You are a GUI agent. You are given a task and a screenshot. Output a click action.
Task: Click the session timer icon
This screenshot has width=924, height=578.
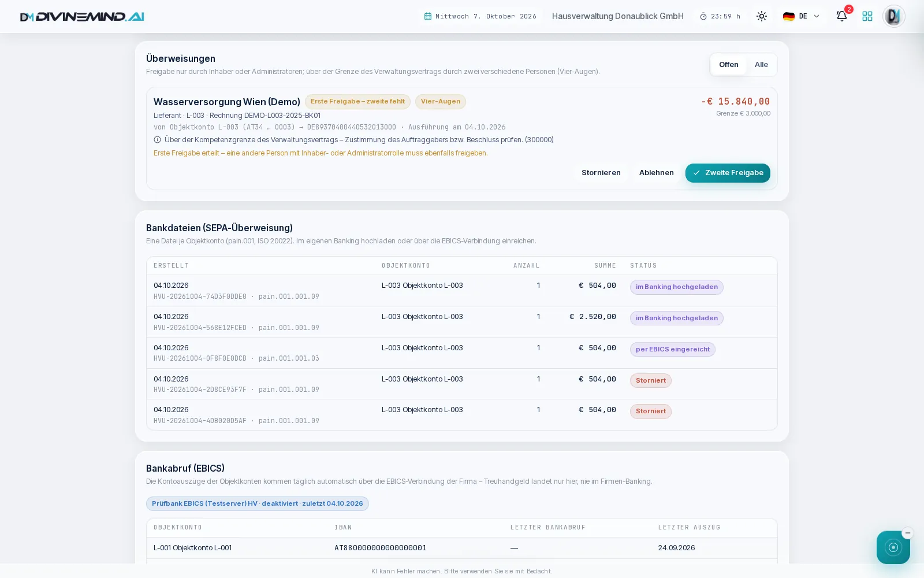point(703,16)
